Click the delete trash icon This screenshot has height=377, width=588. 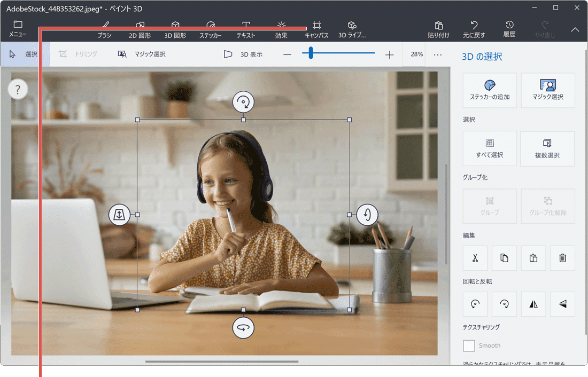pos(562,258)
